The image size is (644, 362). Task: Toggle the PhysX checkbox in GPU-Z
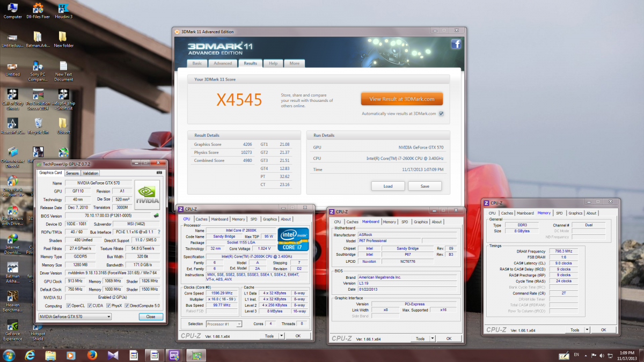107,306
